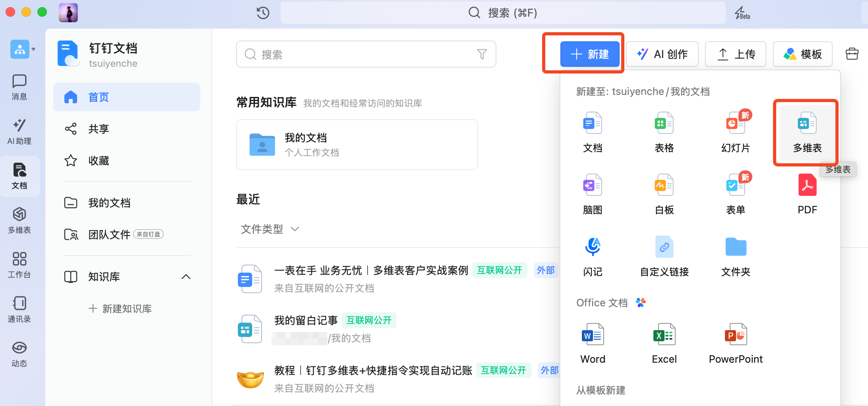
Task: Open the history clock icon
Action: pos(263,13)
